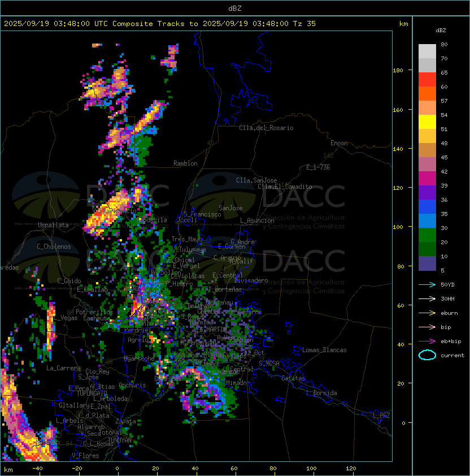Click the L_Asuncion place label
The image size is (470, 476).
pos(257,220)
